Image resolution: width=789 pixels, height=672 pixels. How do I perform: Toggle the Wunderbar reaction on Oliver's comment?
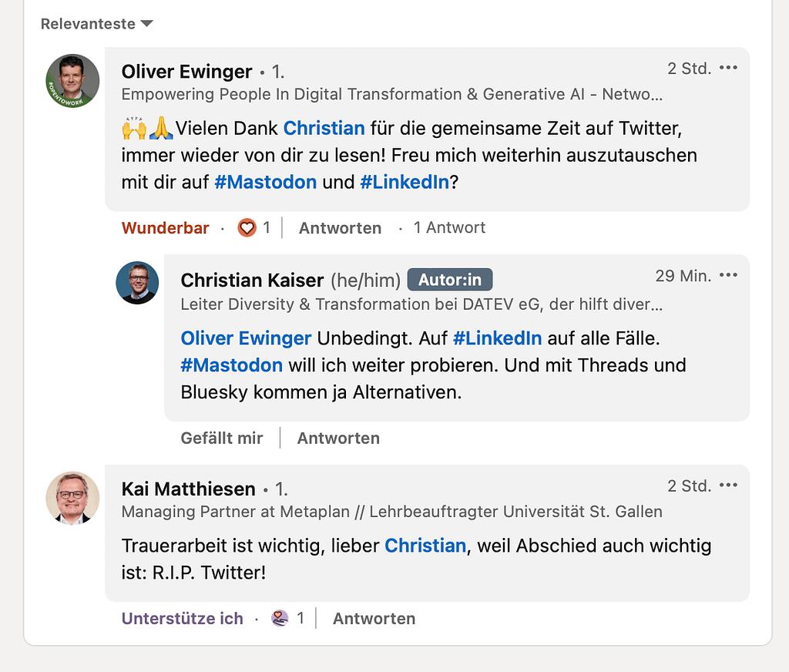tap(166, 228)
